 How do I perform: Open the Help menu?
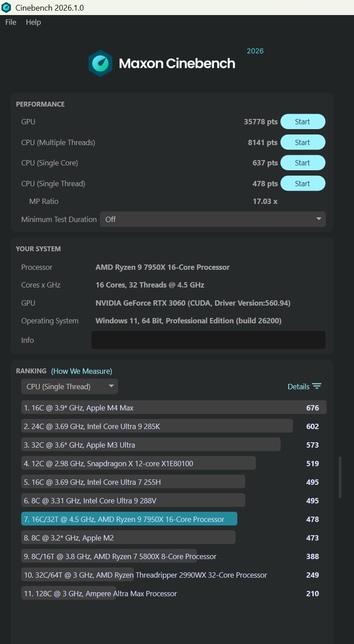33,22
